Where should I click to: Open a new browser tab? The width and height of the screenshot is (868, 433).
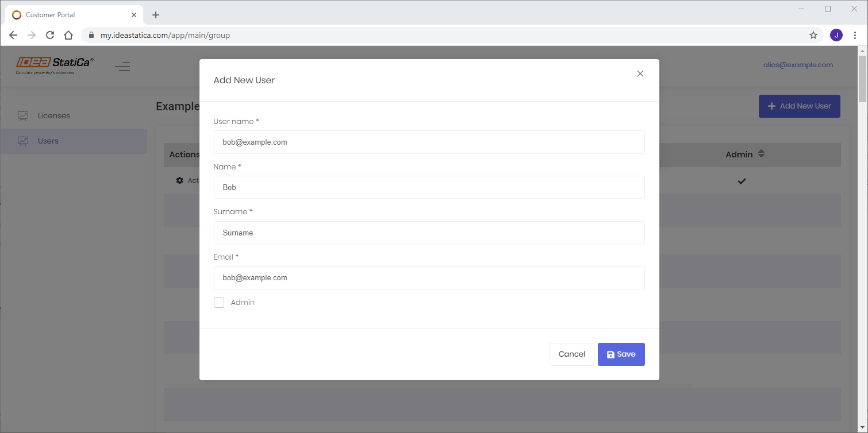156,15
